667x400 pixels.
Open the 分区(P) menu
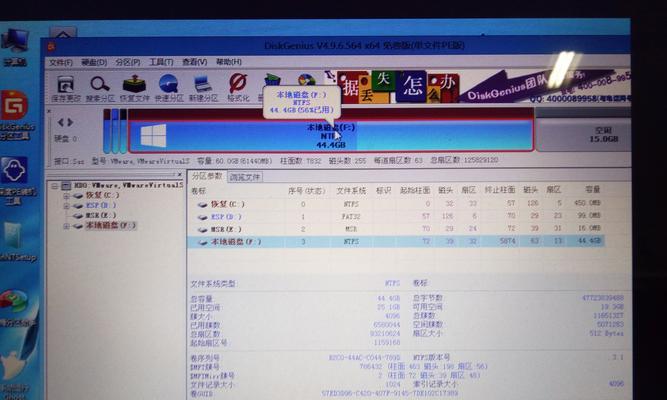click(128, 62)
